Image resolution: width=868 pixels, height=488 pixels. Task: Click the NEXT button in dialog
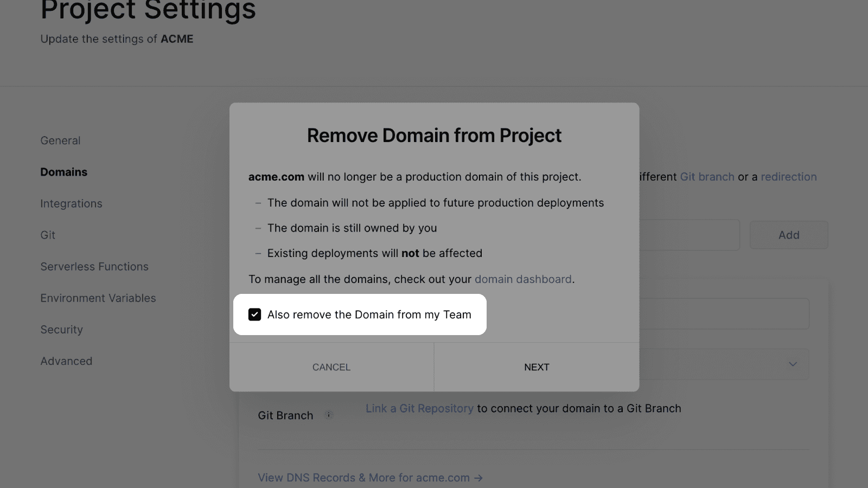pos(537,367)
